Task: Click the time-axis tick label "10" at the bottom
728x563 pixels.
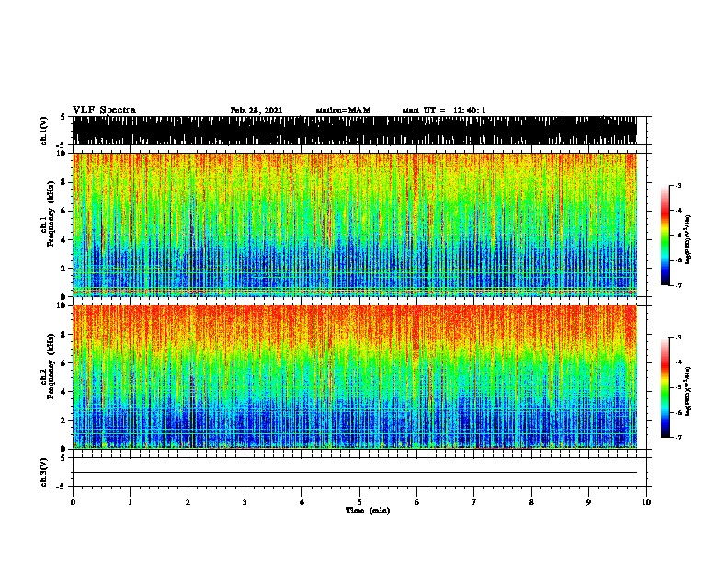Action: click(x=646, y=502)
